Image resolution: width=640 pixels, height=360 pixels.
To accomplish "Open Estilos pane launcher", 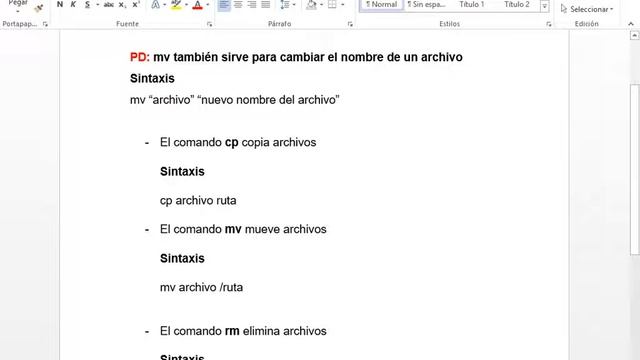I will pyautogui.click(x=549, y=24).
